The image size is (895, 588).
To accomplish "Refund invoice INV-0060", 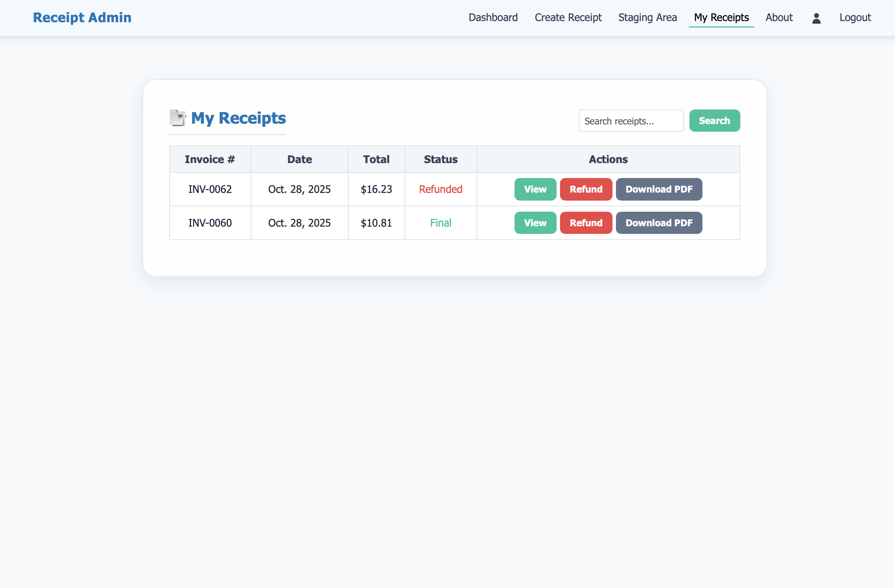I will coord(586,223).
